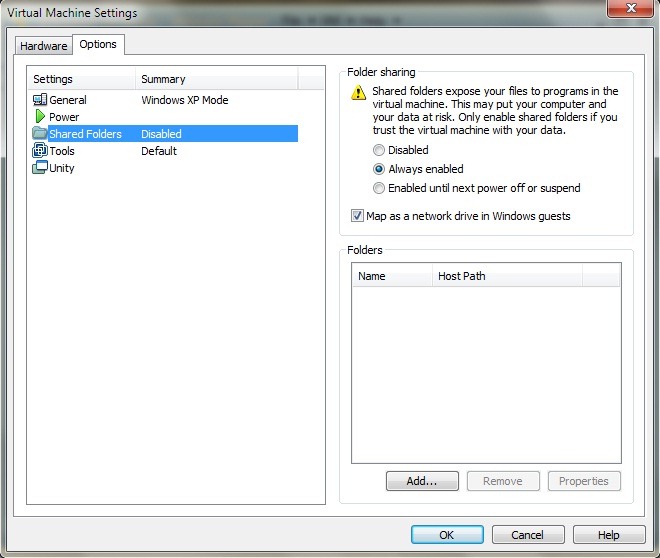The width and height of the screenshot is (660, 558).
Task: Choose the Always enabled radio button
Action: 379,169
